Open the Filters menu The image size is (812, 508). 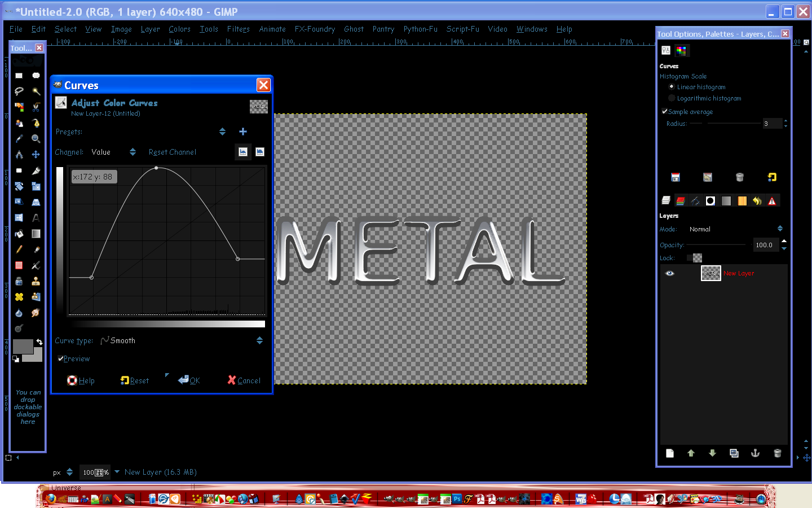239,29
